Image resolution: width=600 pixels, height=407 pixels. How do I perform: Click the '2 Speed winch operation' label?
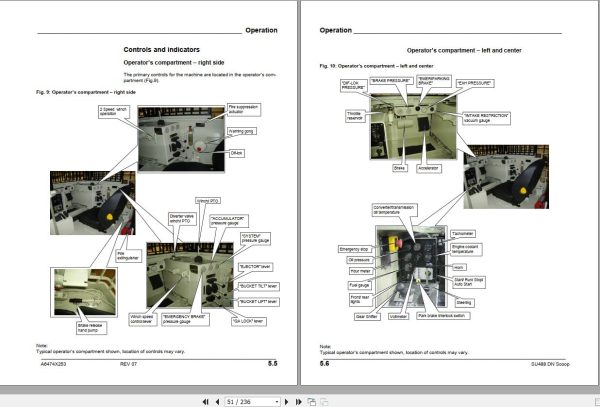point(114,112)
